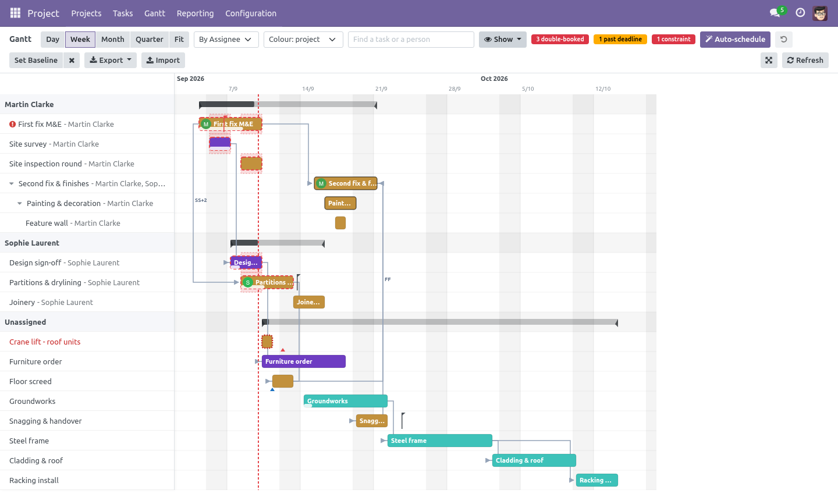Click the Set Baseline button
Screen dimensions: 838x504
36,61
